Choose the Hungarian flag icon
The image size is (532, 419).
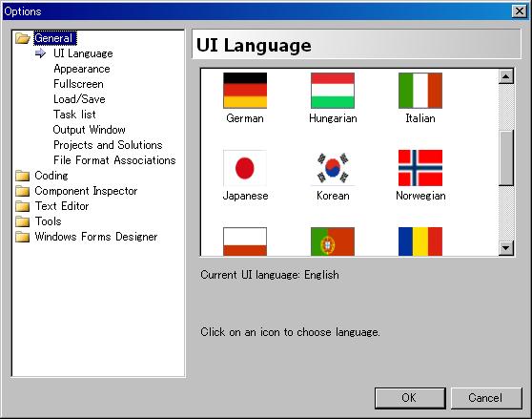coord(333,91)
